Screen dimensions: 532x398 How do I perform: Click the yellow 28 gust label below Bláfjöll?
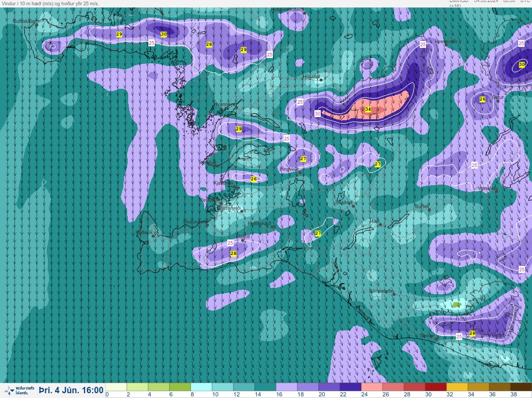click(234, 253)
